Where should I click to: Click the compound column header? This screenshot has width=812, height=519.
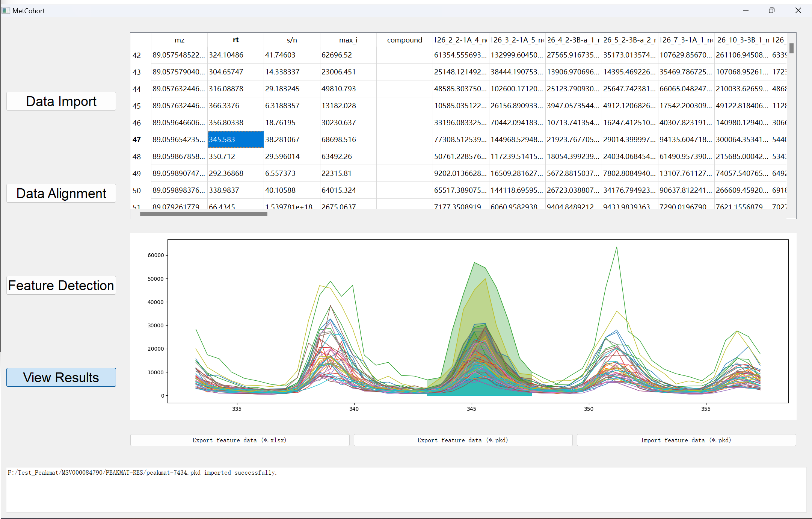[x=404, y=40]
